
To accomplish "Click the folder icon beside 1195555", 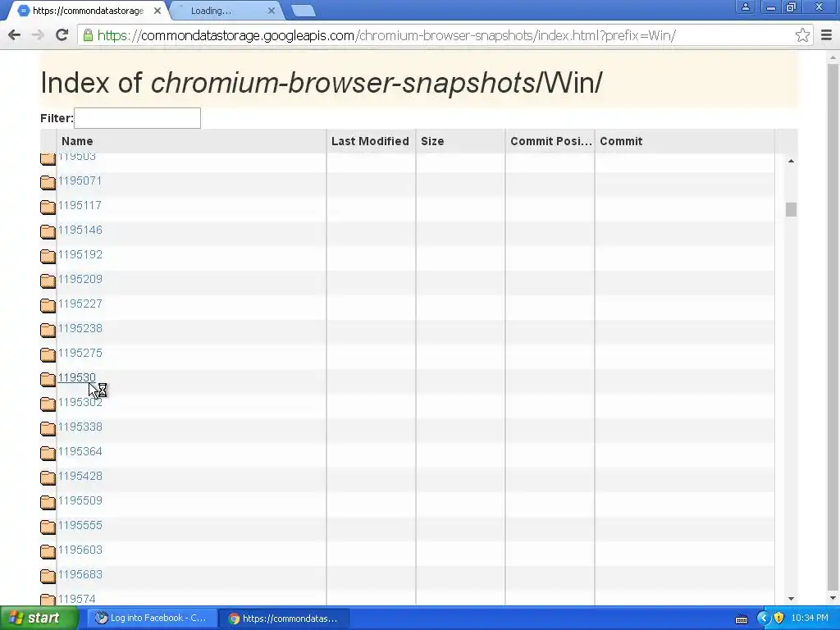I will (x=48, y=527).
